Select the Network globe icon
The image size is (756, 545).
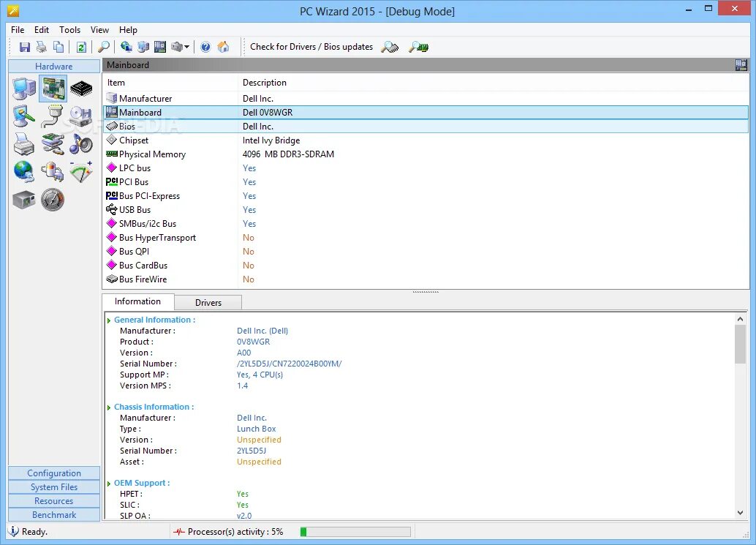click(24, 172)
